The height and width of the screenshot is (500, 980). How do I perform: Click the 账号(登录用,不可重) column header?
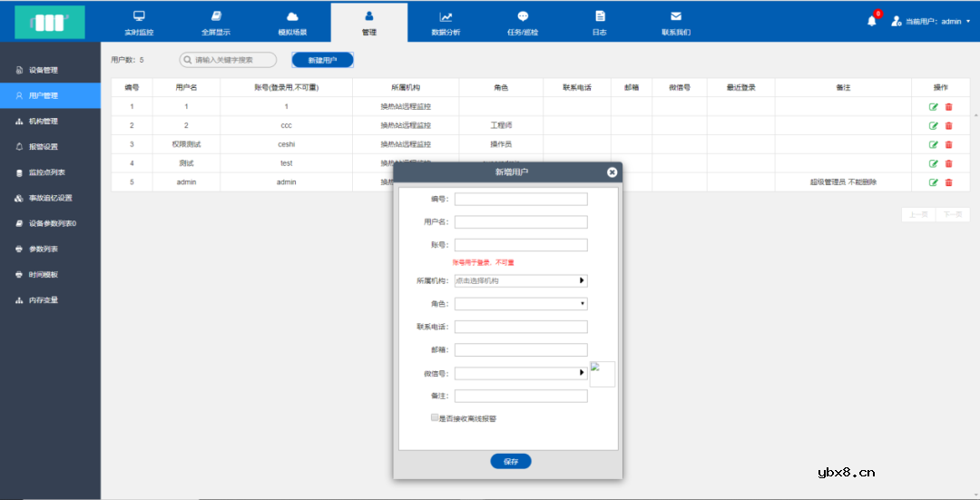(286, 87)
